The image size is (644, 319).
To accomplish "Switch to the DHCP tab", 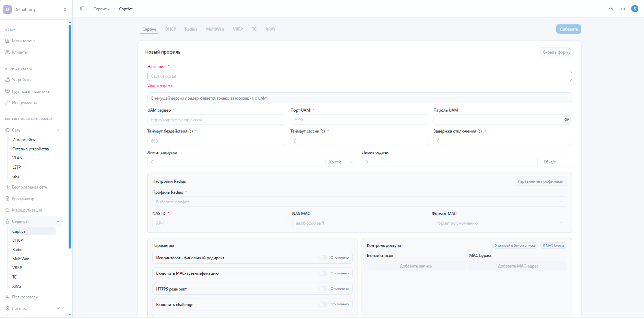I will pos(170,29).
